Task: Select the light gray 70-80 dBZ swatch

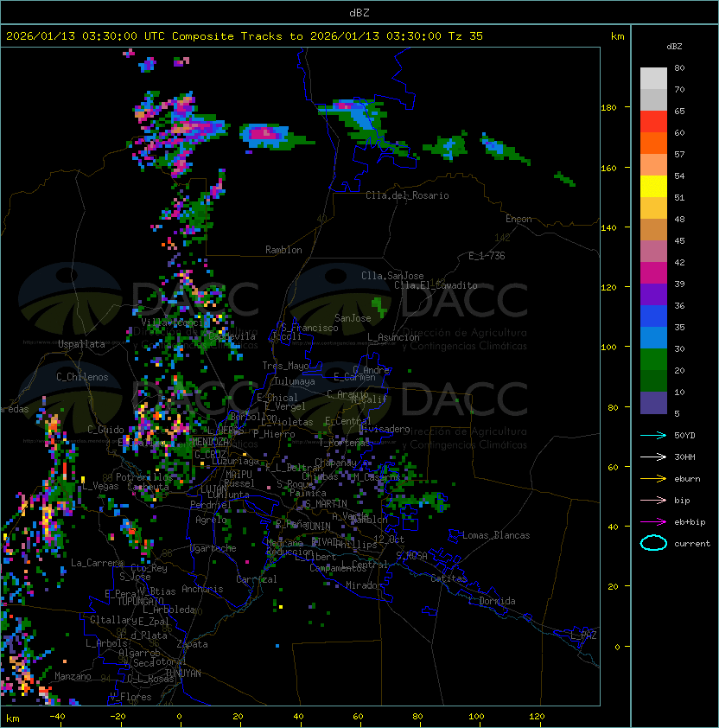Action: click(x=653, y=79)
